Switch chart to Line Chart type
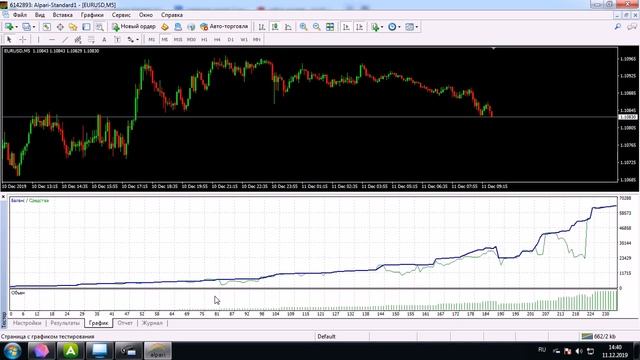The height and width of the screenshot is (360, 640). [x=288, y=27]
